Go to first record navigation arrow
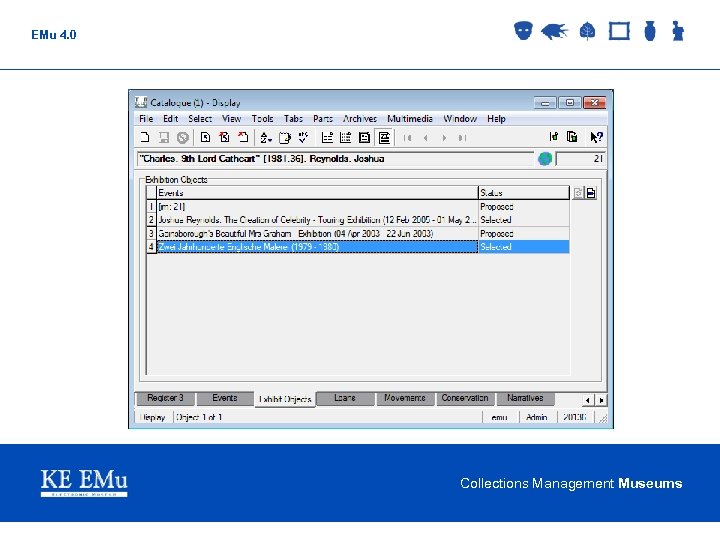 (407, 138)
